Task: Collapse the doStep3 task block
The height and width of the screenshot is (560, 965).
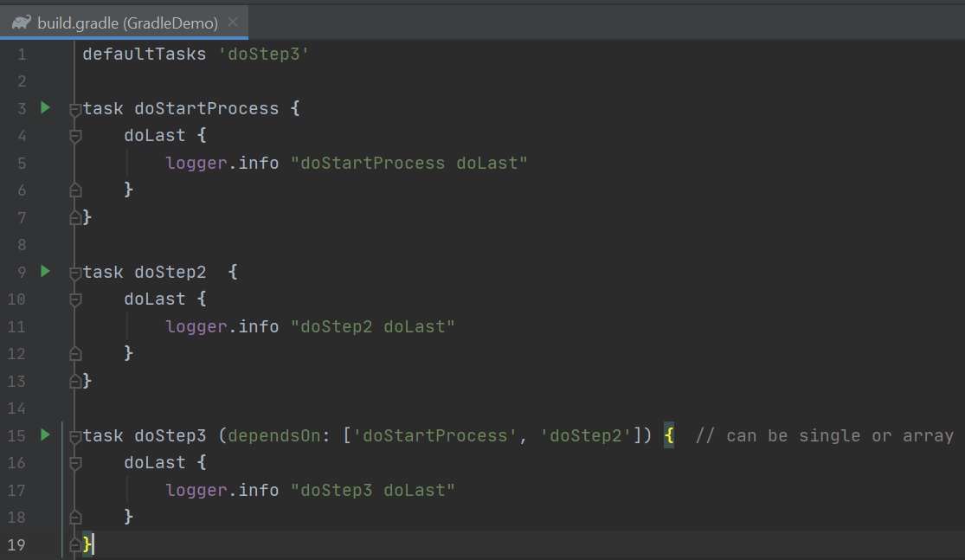Action: coord(75,436)
